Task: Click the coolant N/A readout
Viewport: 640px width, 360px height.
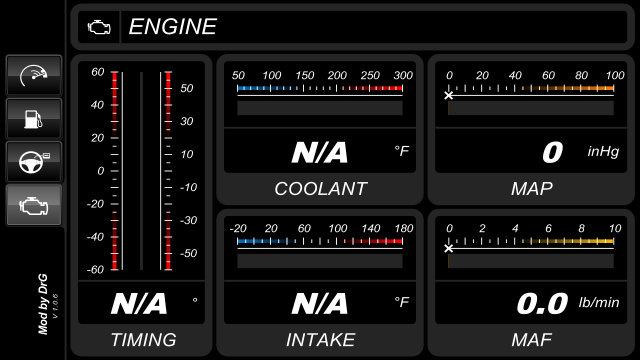Action: click(320, 152)
